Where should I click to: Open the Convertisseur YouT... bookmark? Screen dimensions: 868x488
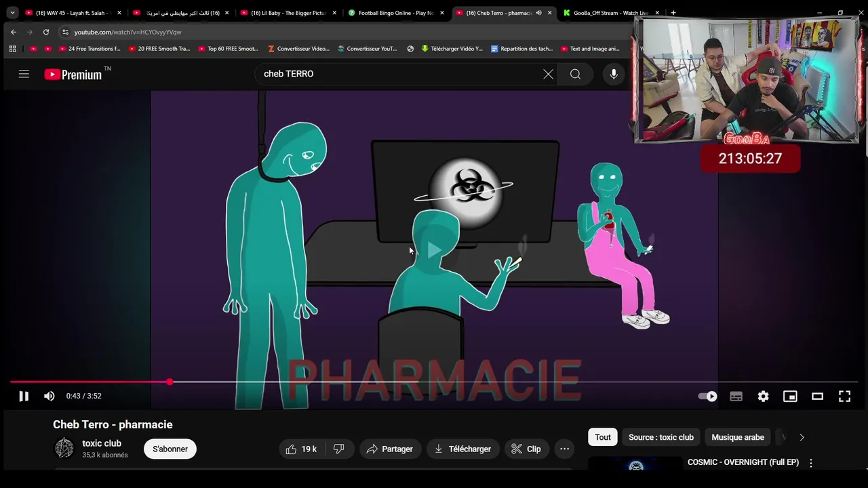(x=368, y=49)
